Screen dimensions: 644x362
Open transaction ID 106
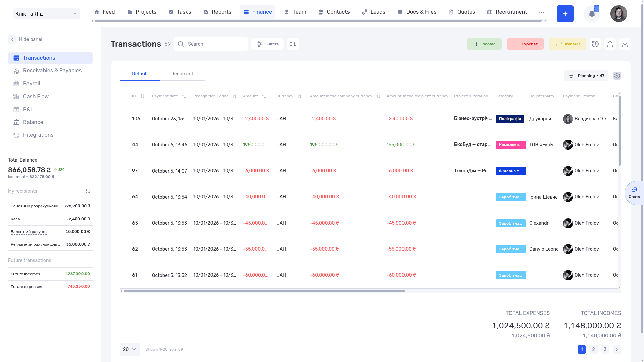[x=136, y=119]
